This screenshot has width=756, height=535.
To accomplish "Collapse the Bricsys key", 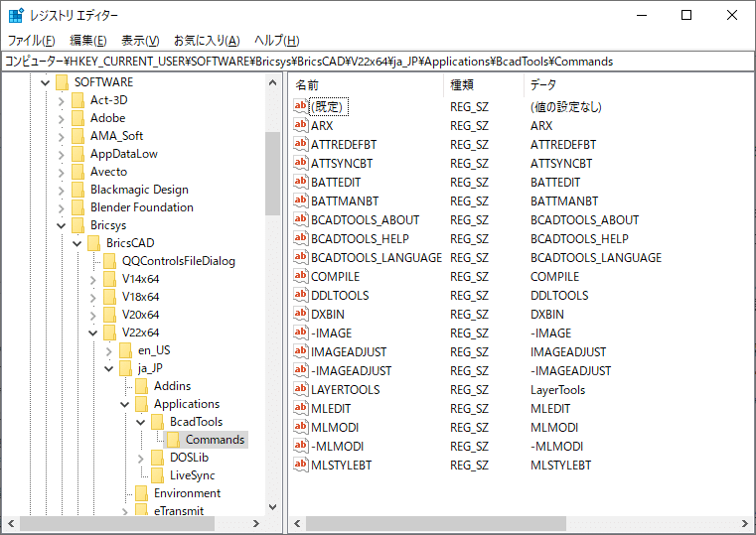I will [x=62, y=225].
